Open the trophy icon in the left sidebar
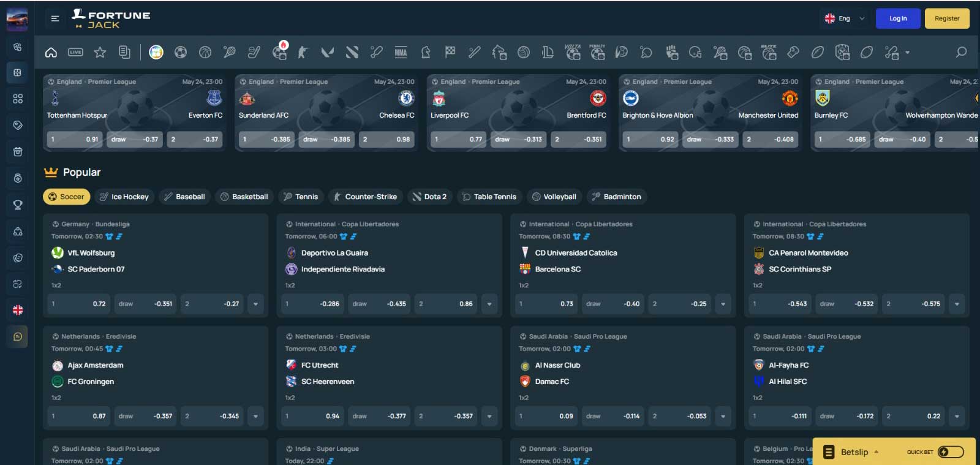This screenshot has height=465, width=980. (x=18, y=205)
